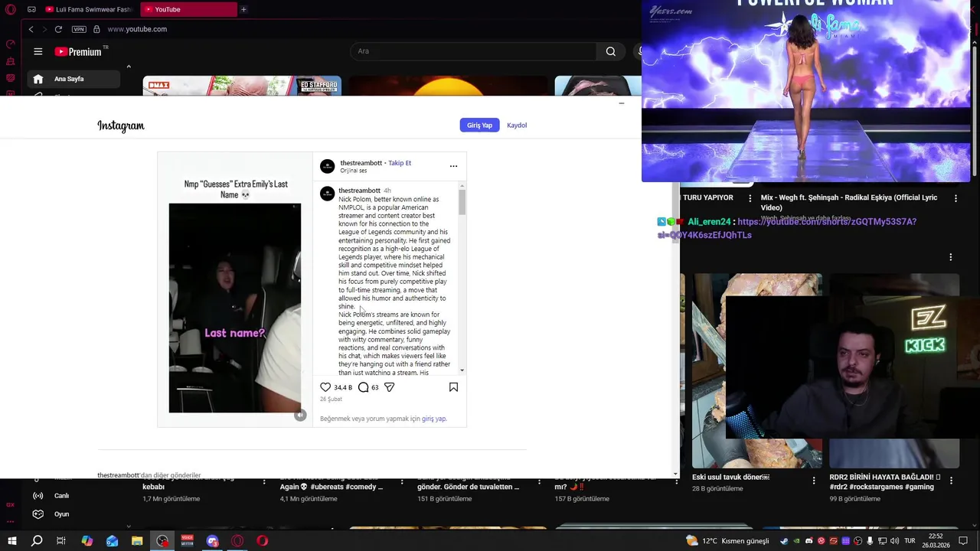The image size is (980, 551).
Task: Open Oyun in YouTube sidebar
Action: (x=61, y=514)
